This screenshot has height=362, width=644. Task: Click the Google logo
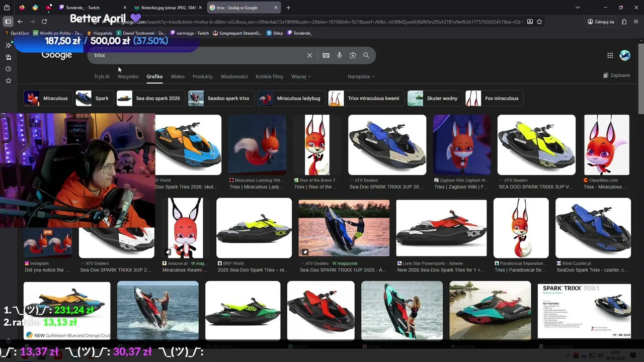point(56,55)
